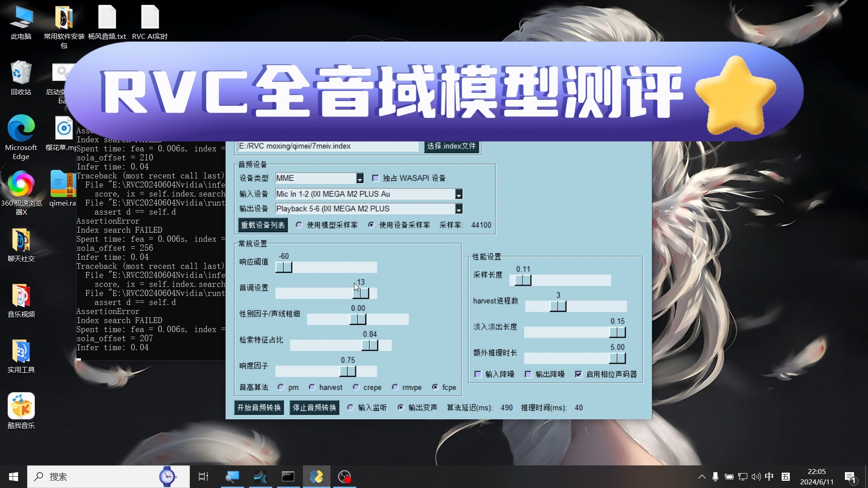868x488 pixels.
Task: Click the 响度因子 slider handle
Action: [x=348, y=371]
